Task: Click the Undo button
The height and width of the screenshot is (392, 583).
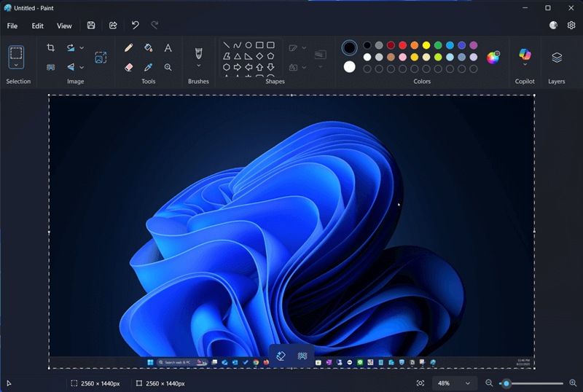Action: [135, 26]
